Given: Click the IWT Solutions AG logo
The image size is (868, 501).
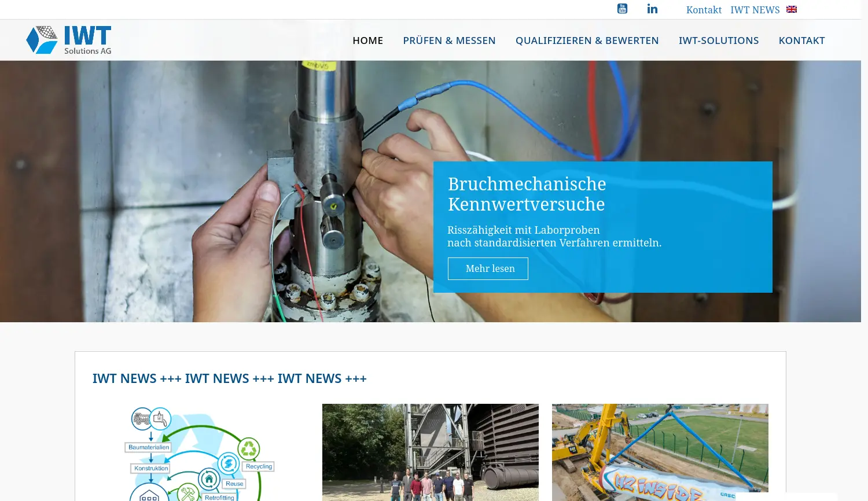Looking at the screenshot, I should coord(68,39).
